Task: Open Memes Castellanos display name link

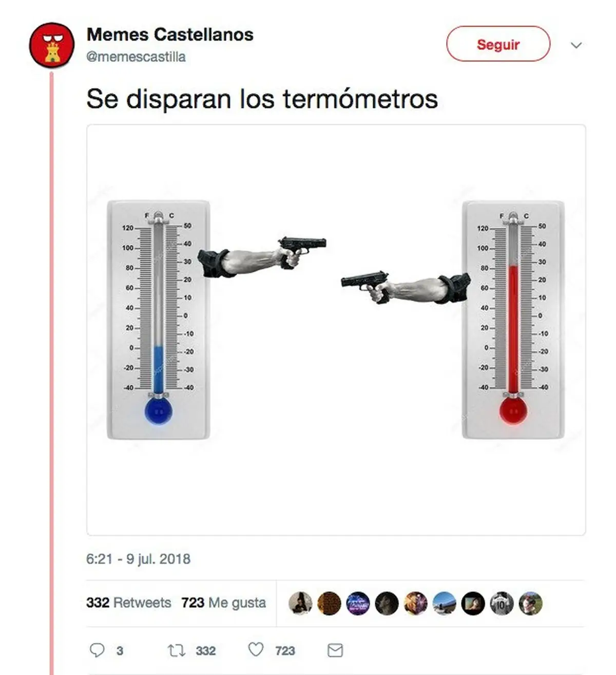Action: click(170, 34)
